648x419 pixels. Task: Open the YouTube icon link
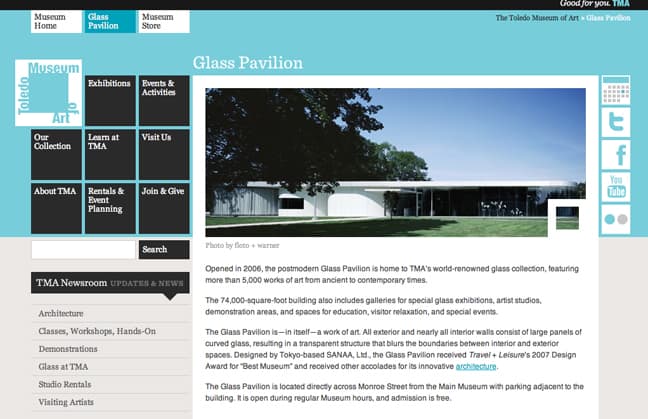pyautogui.click(x=616, y=187)
